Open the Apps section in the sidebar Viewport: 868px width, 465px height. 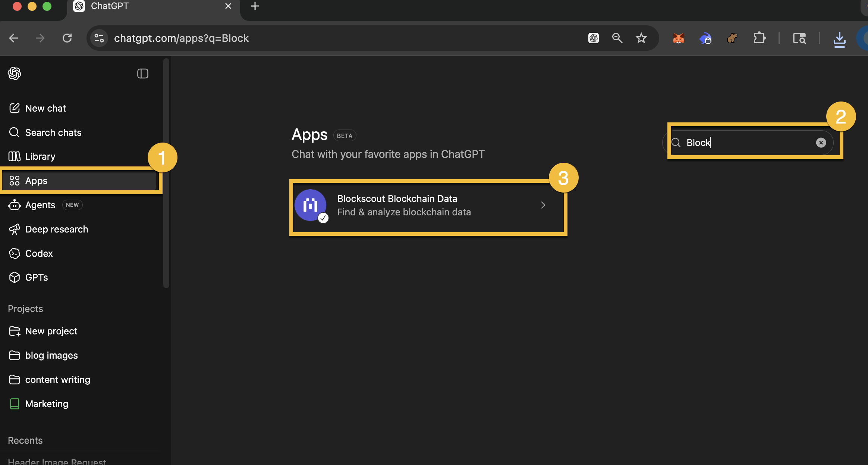(36, 181)
